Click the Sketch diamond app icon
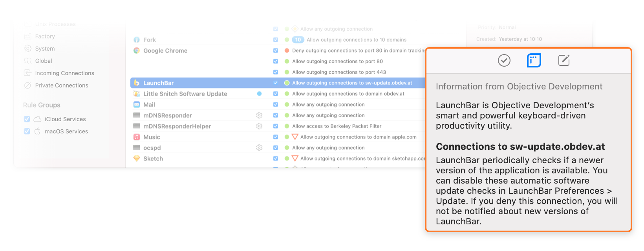Image resolution: width=644 pixels, height=251 pixels. click(137, 158)
